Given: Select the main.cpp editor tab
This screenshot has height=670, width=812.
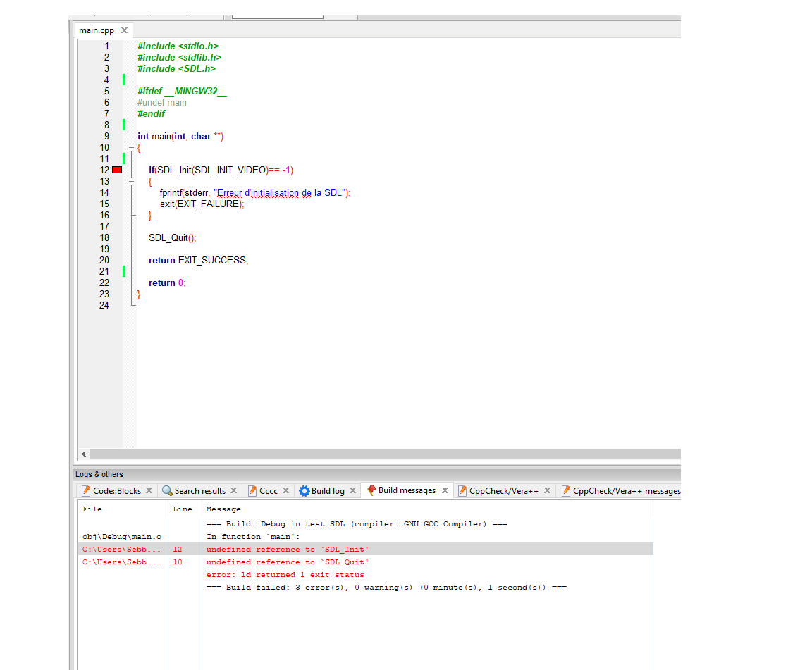Looking at the screenshot, I should point(96,30).
